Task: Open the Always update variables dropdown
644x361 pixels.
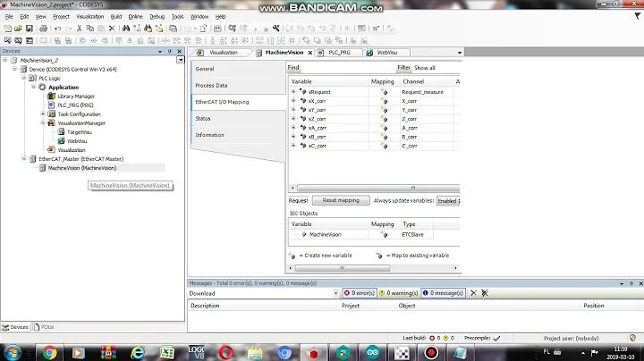Action: point(448,201)
